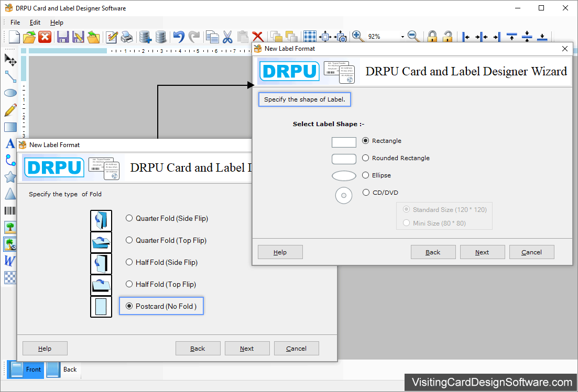Click the undo arrow icon
This screenshot has width=578, height=392.
coord(179,37)
